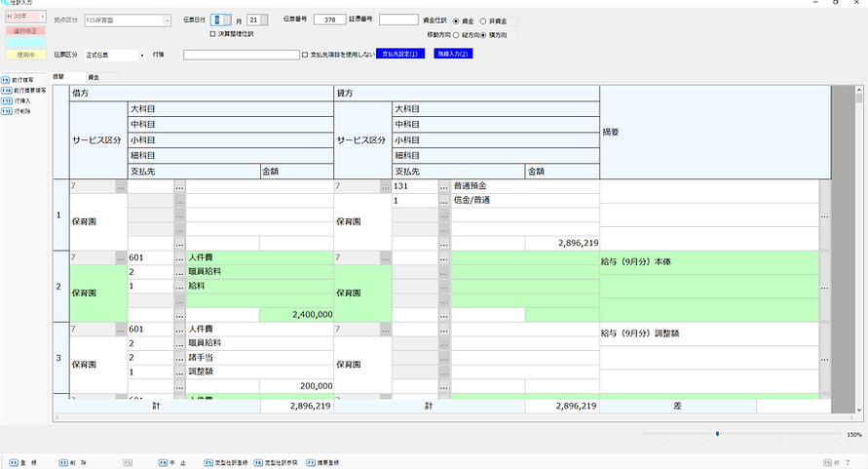This screenshot has width=868, height=469.
Task: Click the month spinner beside 伝票日付
Action: [x=228, y=20]
